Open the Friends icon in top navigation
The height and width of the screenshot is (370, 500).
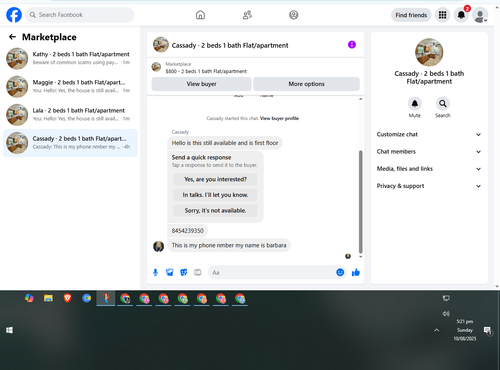[247, 15]
